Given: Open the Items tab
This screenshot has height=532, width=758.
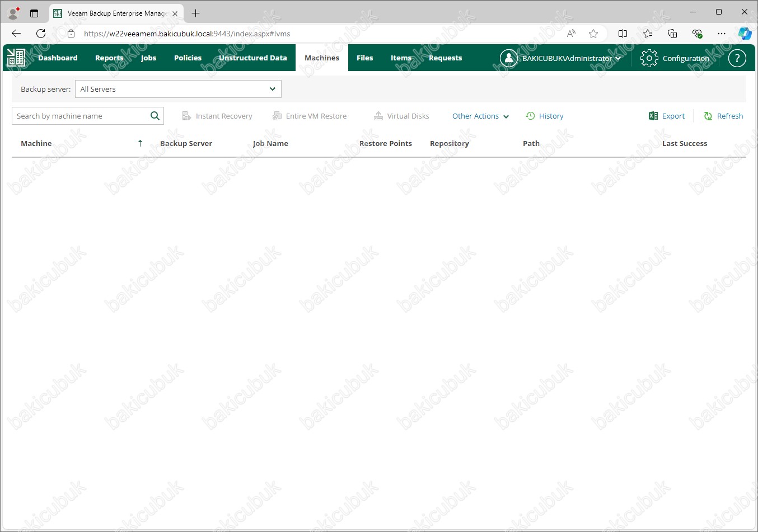Looking at the screenshot, I should point(401,58).
